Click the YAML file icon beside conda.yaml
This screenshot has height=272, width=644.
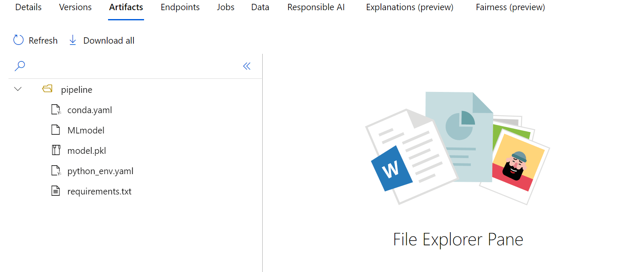[56, 109]
